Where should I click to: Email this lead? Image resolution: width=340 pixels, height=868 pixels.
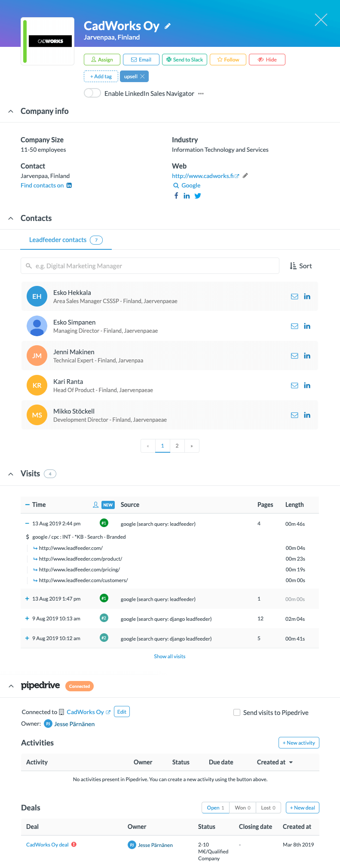click(x=141, y=59)
